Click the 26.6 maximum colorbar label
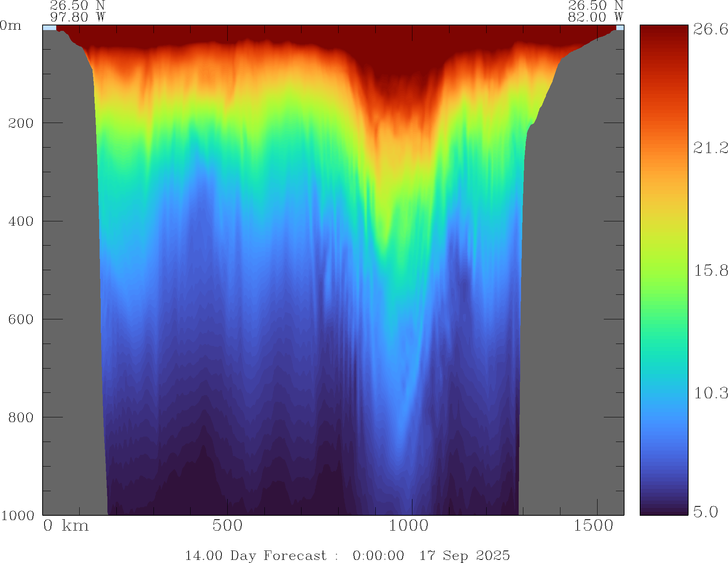This screenshot has height=563, width=728. coord(710,29)
